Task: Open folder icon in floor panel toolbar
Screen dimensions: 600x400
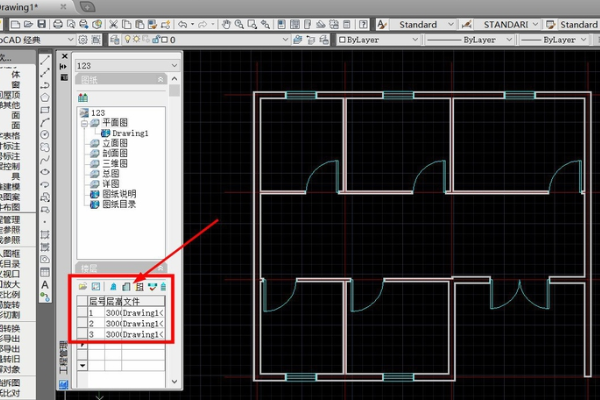Action: [83, 286]
